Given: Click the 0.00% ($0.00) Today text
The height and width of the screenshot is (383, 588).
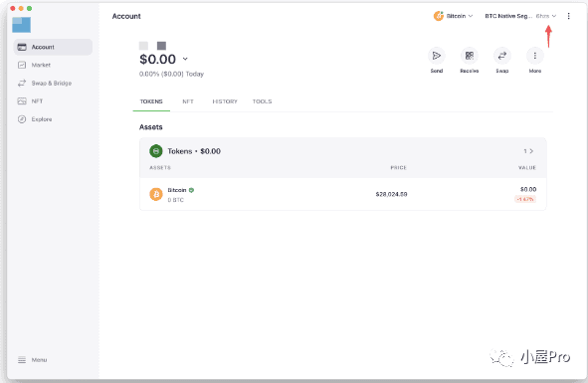Looking at the screenshot, I should 171,74.
